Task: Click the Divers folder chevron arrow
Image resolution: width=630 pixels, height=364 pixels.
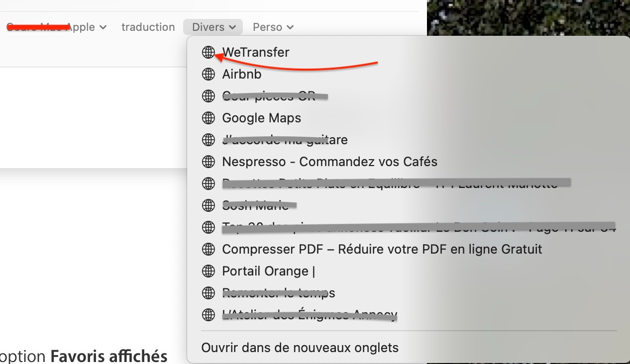Action: (x=232, y=27)
